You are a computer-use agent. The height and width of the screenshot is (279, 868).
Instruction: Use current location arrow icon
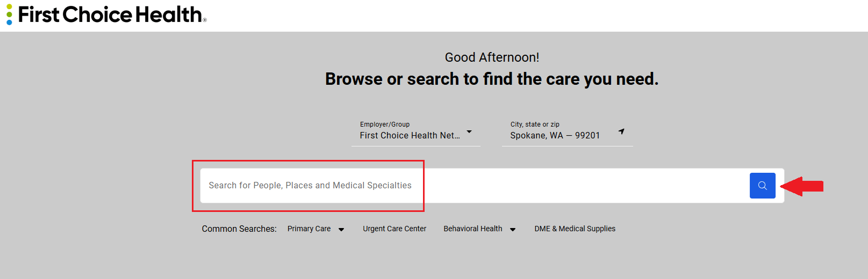click(x=621, y=131)
